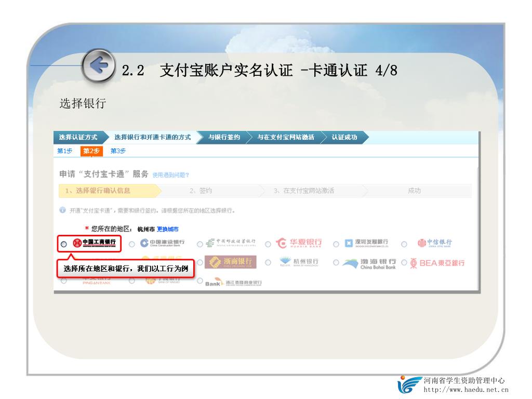Select the 中国建设银行 radio button
The image size is (532, 399).
(x=132, y=244)
